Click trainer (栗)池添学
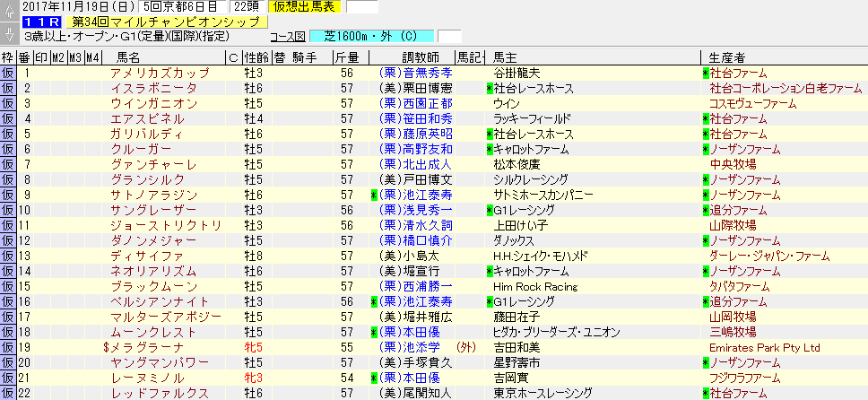Image resolution: width=868 pixels, height=400 pixels. coord(410,347)
